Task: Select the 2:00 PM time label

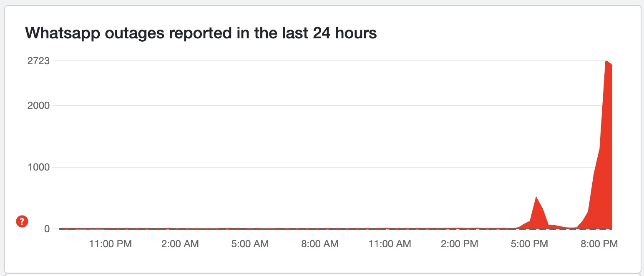Action: (x=459, y=244)
